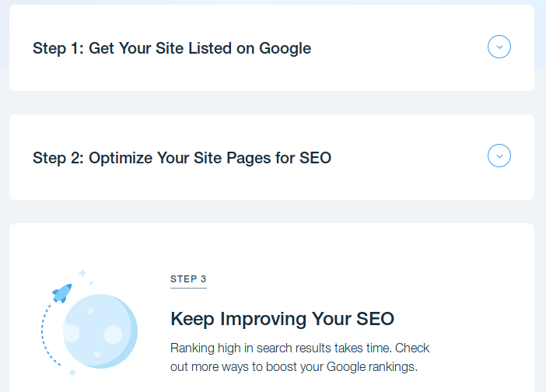Expand Step 2 using its chevron circle
This screenshot has width=546, height=392.
click(x=499, y=156)
